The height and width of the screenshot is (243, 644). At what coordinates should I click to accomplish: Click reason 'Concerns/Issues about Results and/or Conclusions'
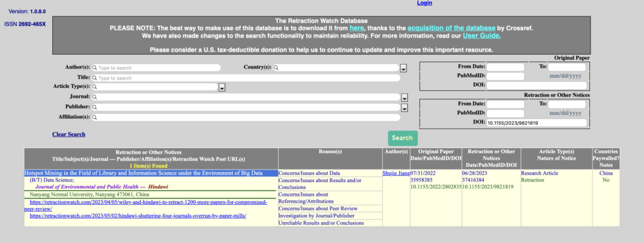tap(320, 183)
